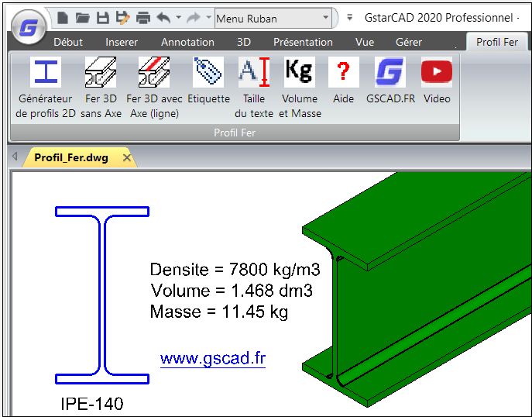
Task: Launch Générateur de profils 2D tool
Action: pyautogui.click(x=46, y=88)
